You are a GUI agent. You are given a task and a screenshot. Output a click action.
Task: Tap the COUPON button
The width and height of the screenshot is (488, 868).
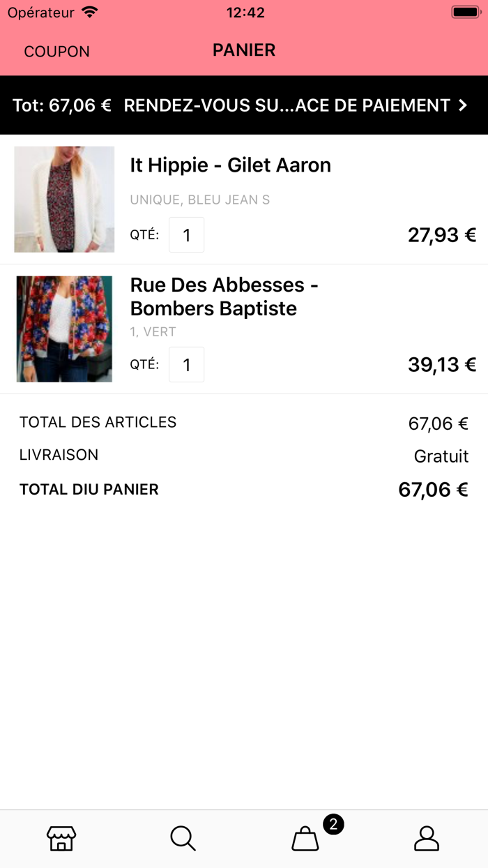click(56, 52)
